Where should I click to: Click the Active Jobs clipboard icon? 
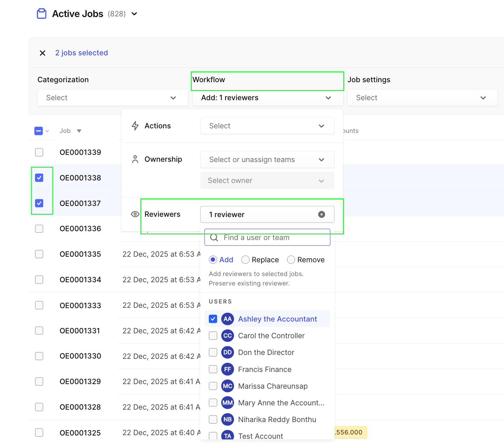click(x=42, y=14)
